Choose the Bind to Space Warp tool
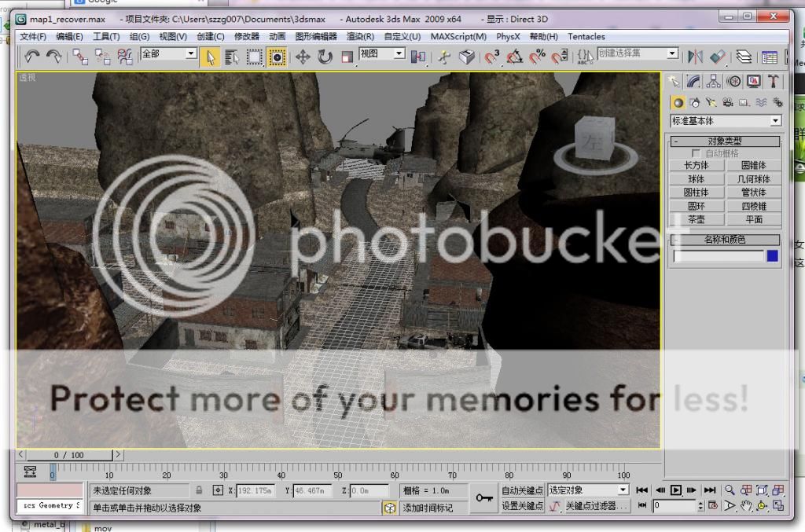This screenshot has width=805, height=532. (x=125, y=57)
